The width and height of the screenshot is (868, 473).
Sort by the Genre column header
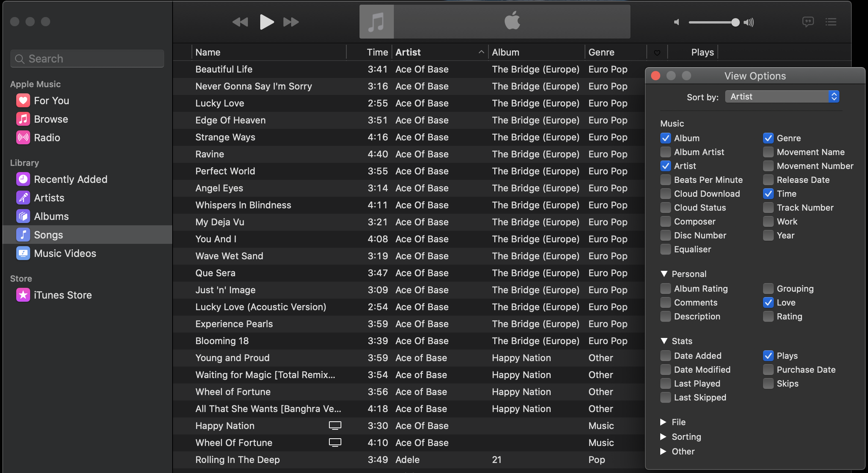[x=616, y=52]
